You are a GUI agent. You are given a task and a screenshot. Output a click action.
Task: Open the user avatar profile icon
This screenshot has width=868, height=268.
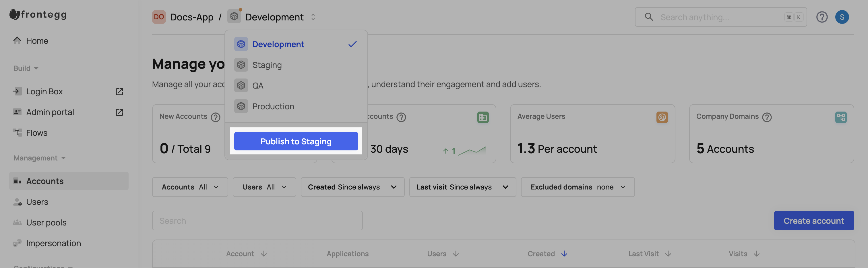click(x=841, y=17)
